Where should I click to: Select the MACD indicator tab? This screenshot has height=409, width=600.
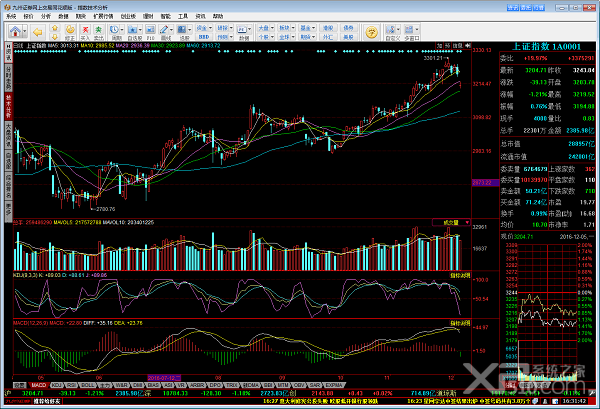[x=39, y=385]
